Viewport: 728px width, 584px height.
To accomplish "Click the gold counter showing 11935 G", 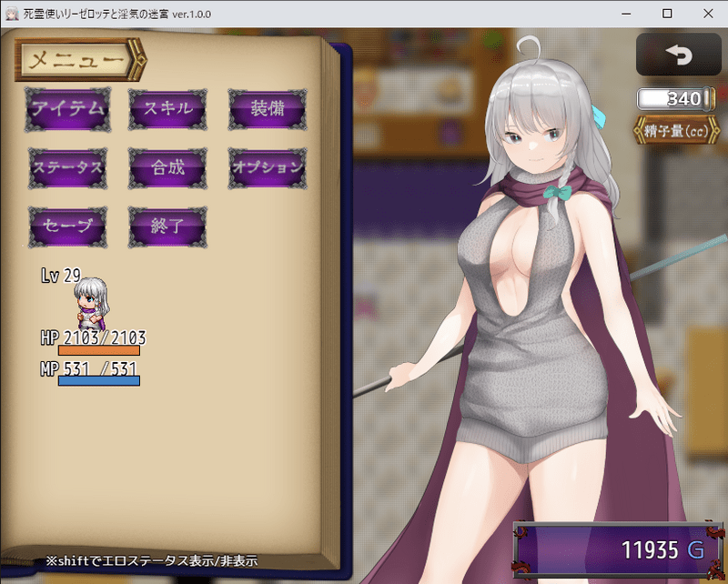I will pyautogui.click(x=617, y=549).
